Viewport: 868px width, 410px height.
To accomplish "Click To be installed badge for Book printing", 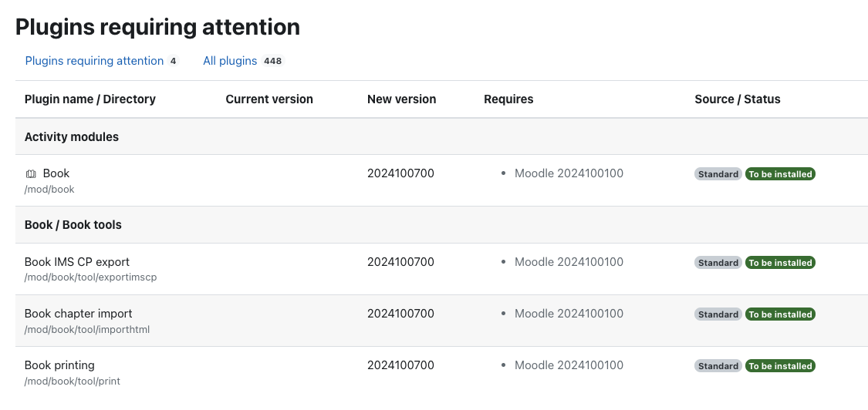I will tap(780, 366).
